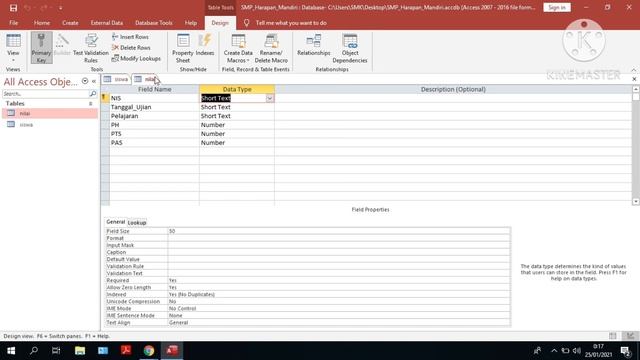The image size is (640, 360).
Task: Click scroll down arrow of field grid
Action: tap(636, 202)
